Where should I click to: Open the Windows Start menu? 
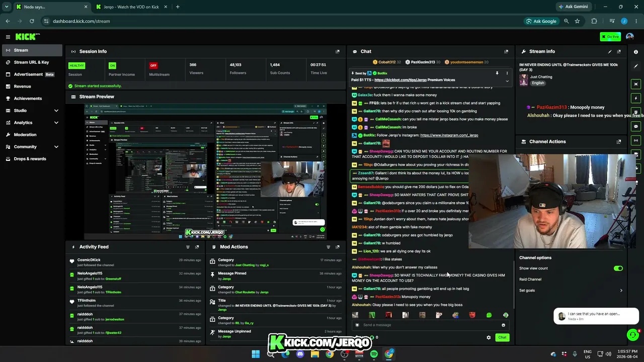coord(256,354)
